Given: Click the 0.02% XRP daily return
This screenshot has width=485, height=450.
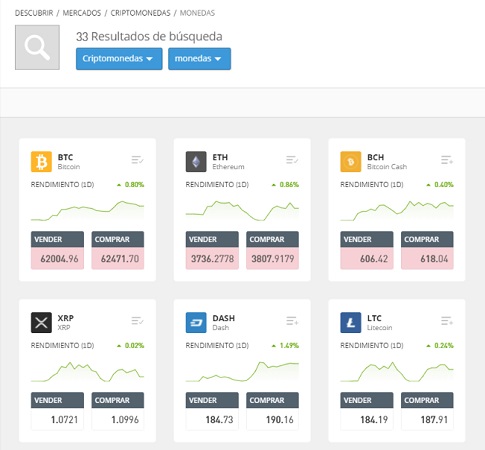Looking at the screenshot, I should click(x=134, y=345).
